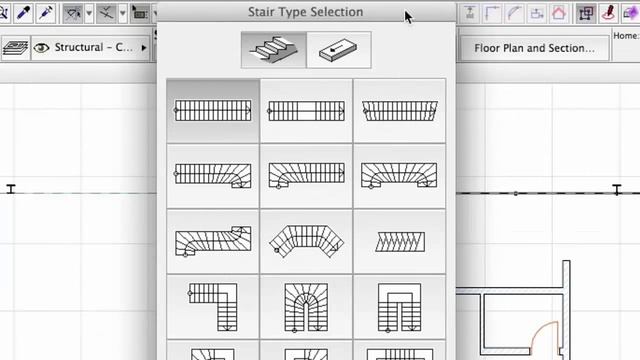Click the curved arc tool icon
This screenshot has width=640, height=360.
pos(514,13)
